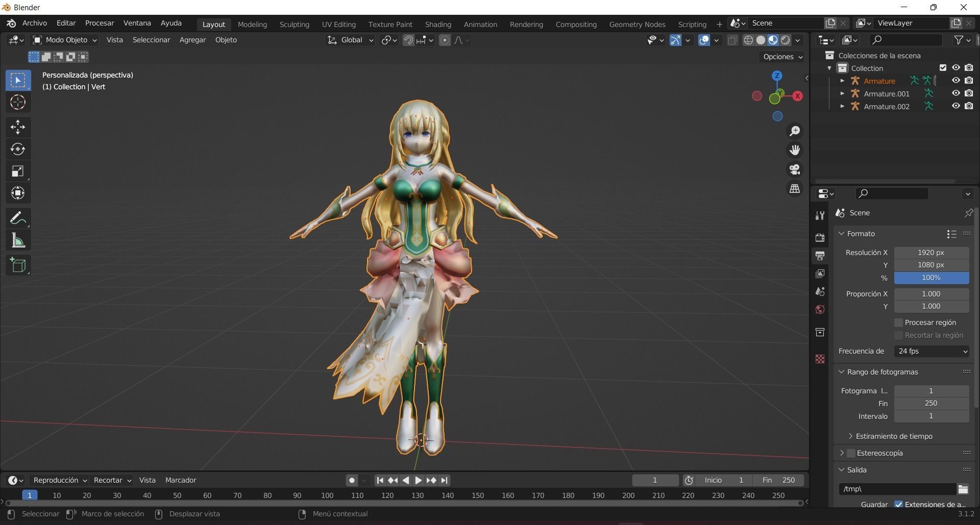
Task: Open the Marcador timeline menu
Action: 181,480
